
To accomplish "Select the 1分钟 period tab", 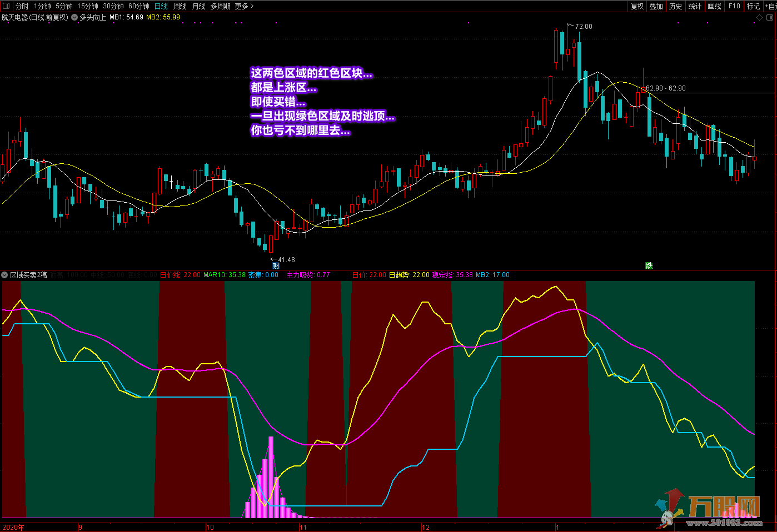I will 42,6.
